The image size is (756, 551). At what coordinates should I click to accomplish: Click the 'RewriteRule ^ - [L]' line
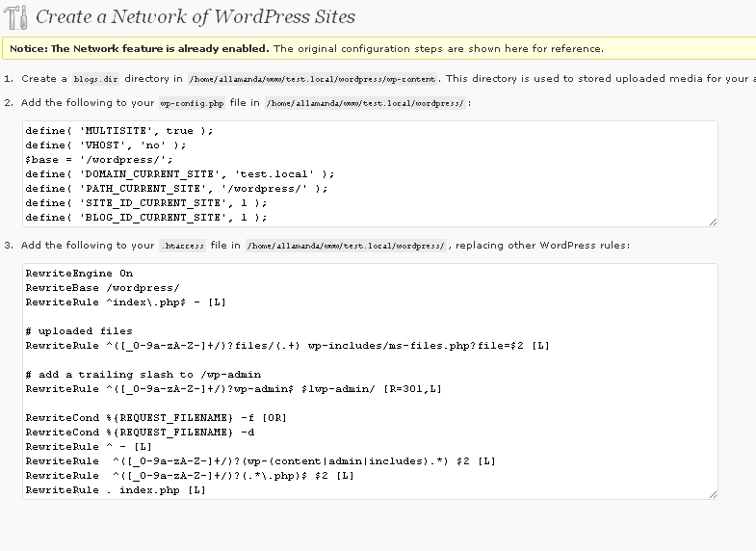(x=89, y=447)
